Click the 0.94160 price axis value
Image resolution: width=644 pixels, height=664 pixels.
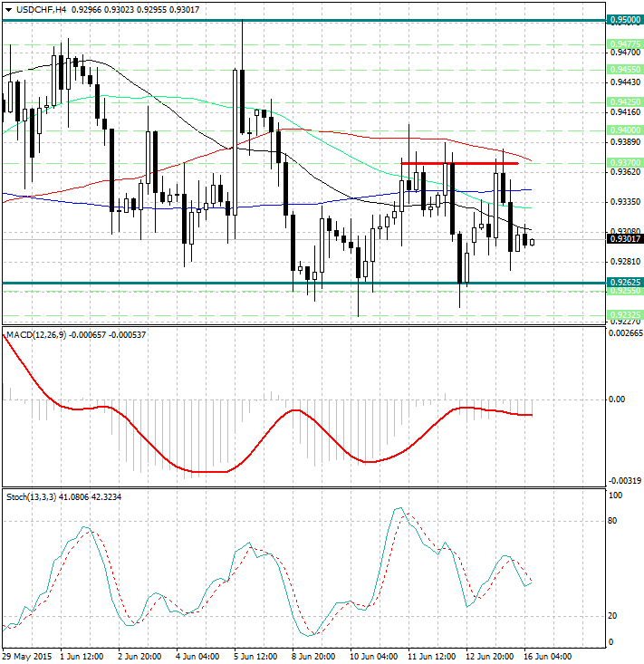coord(625,112)
